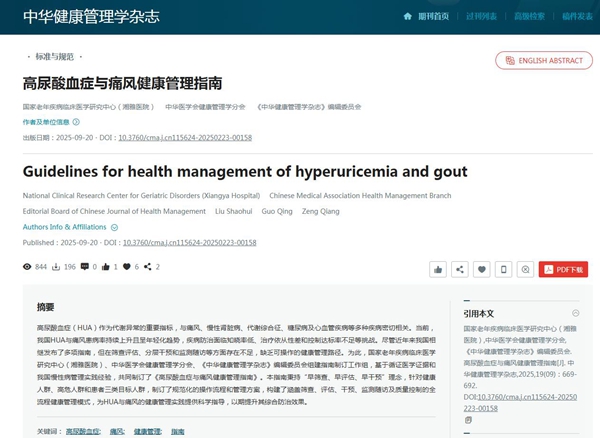
Task: Click the home icon next to 期刊首页
Action: tap(407, 17)
